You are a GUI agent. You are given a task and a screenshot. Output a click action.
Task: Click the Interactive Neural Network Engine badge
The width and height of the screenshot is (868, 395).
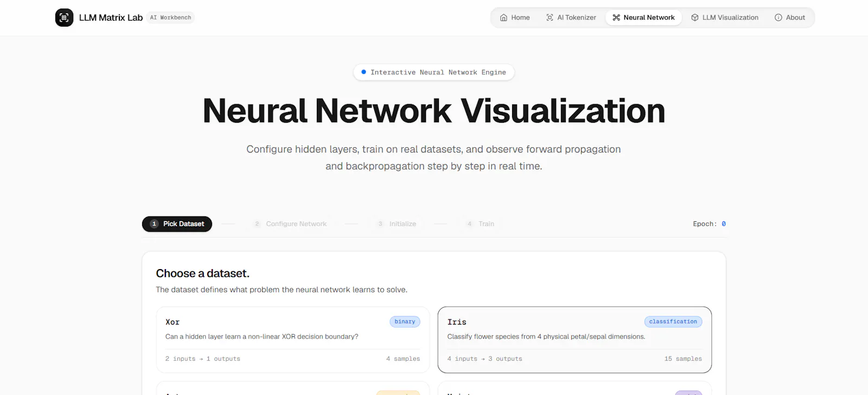click(x=433, y=72)
